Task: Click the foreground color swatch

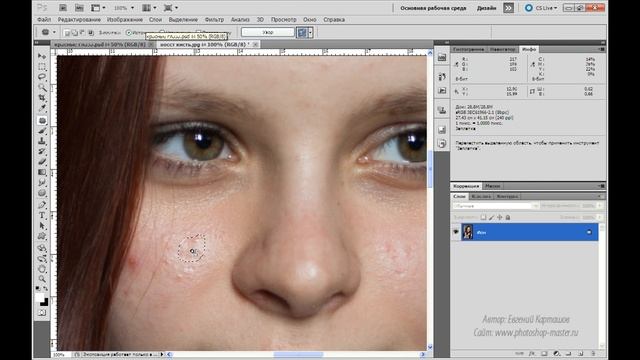Action: pyautogui.click(x=40, y=298)
